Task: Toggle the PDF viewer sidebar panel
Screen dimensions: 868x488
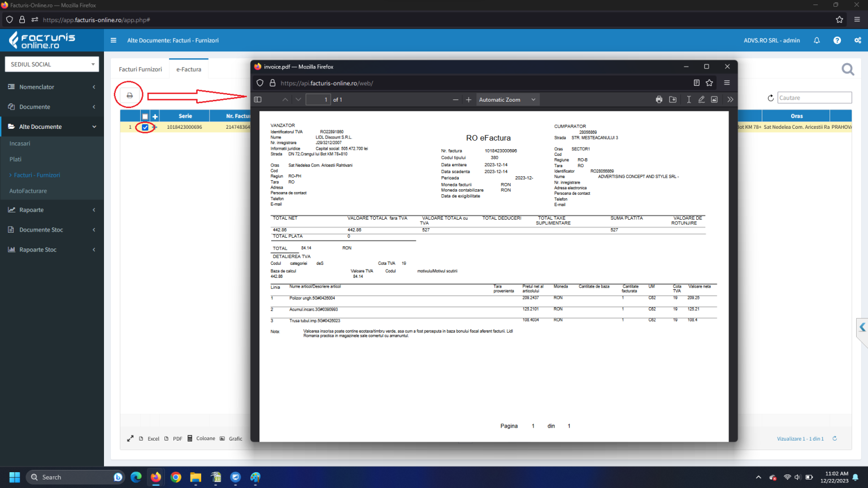Action: click(x=258, y=99)
